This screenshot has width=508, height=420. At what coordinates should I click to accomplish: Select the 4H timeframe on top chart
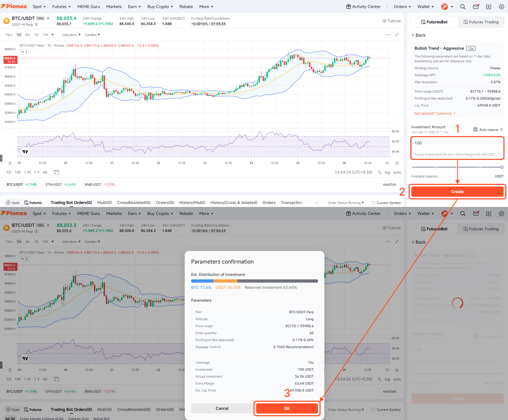click(x=28, y=35)
